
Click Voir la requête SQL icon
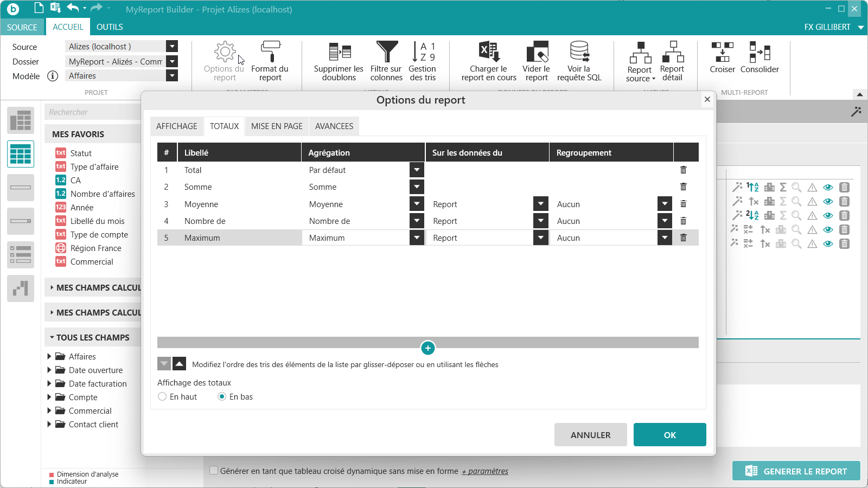point(579,52)
